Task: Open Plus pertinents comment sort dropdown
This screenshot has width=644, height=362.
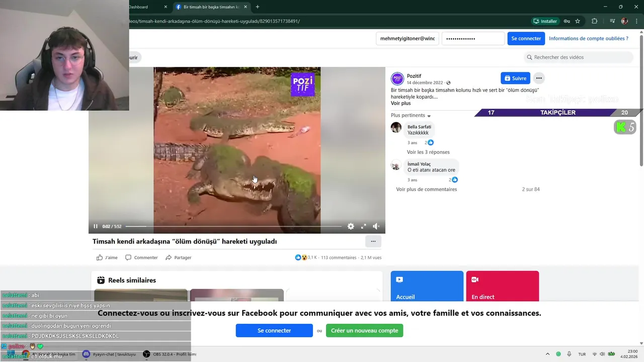Action: 411,116
